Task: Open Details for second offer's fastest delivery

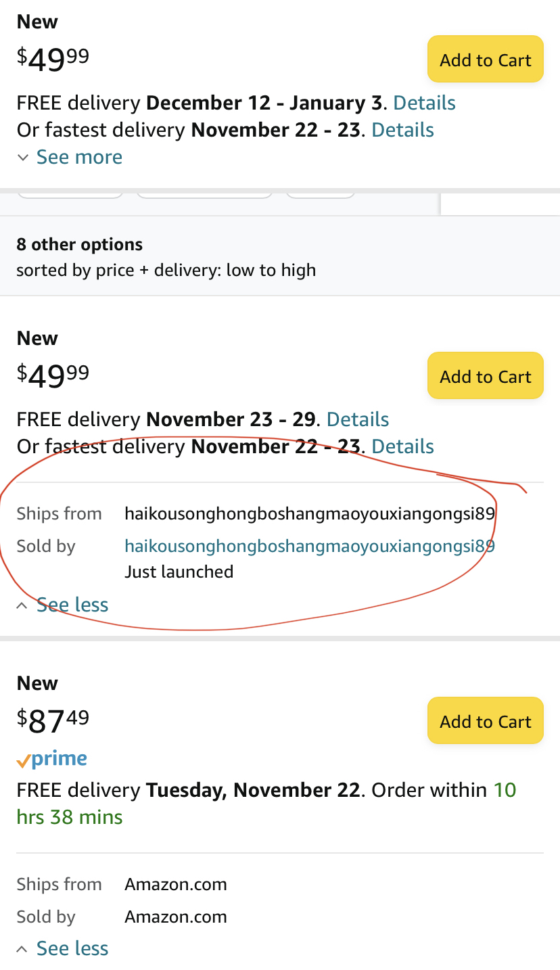Action: (x=402, y=446)
